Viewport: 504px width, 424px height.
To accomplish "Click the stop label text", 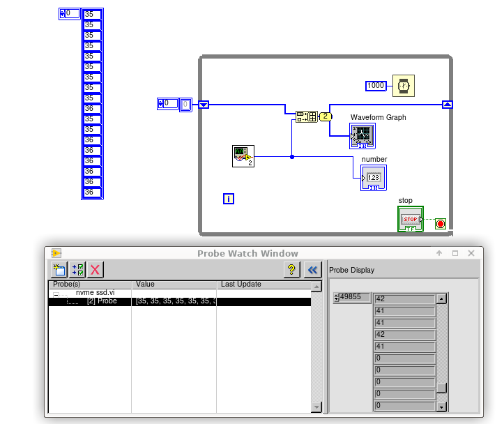I will [x=405, y=201].
